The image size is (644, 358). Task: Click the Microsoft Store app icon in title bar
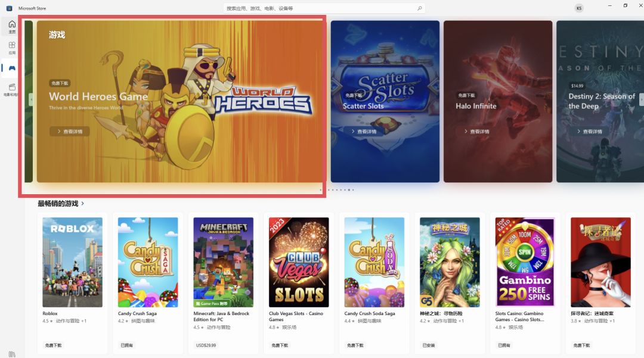(x=9, y=8)
